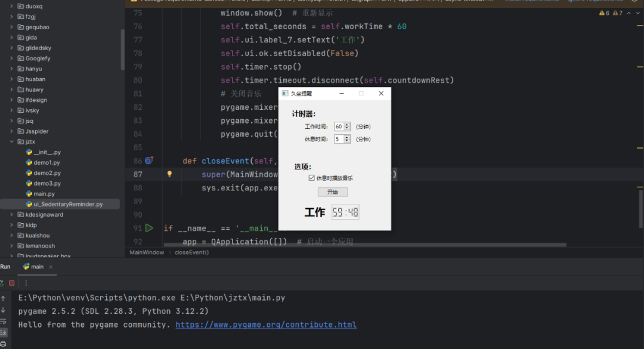The width and height of the screenshot is (644, 349).
Task: Click the up arrow in the console gutter
Action: coord(4,298)
